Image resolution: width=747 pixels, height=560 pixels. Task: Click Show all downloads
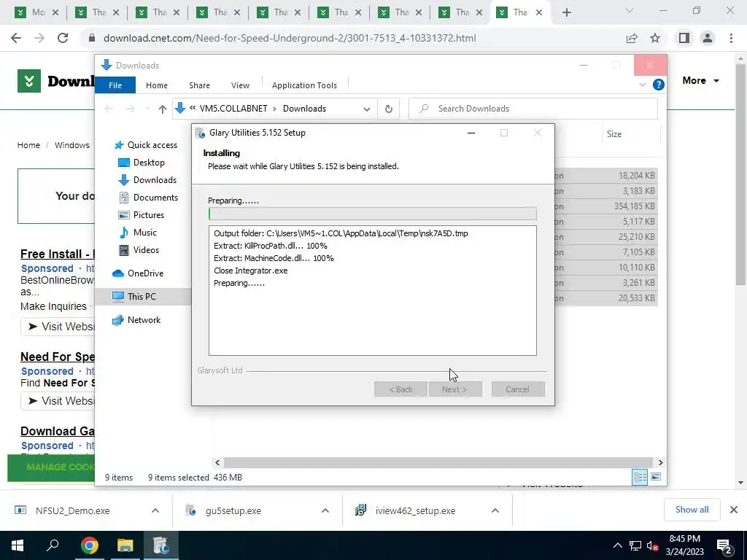[x=692, y=510]
